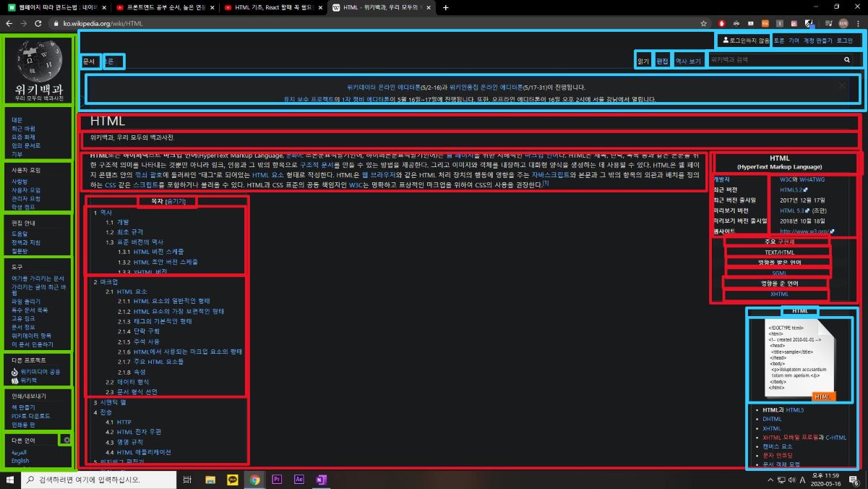
Task: Click the 로그인 link
Action: (845, 41)
